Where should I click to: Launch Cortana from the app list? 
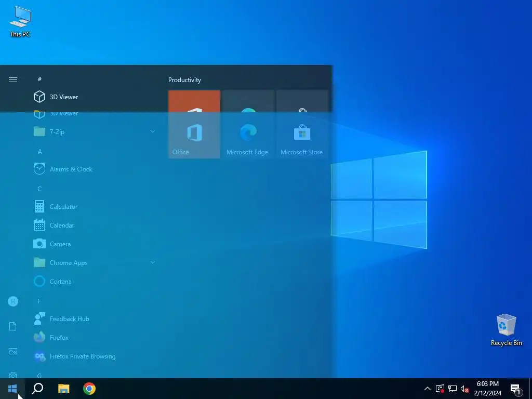click(x=95, y=281)
